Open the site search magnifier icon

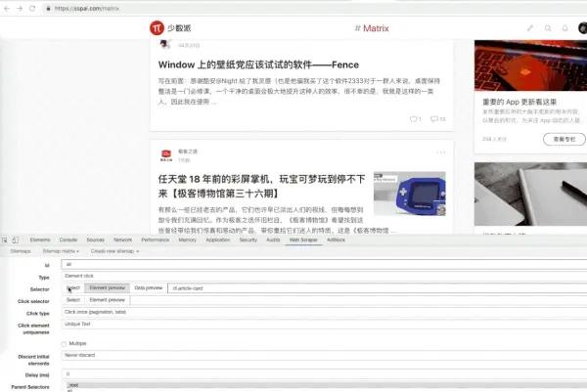point(548,28)
